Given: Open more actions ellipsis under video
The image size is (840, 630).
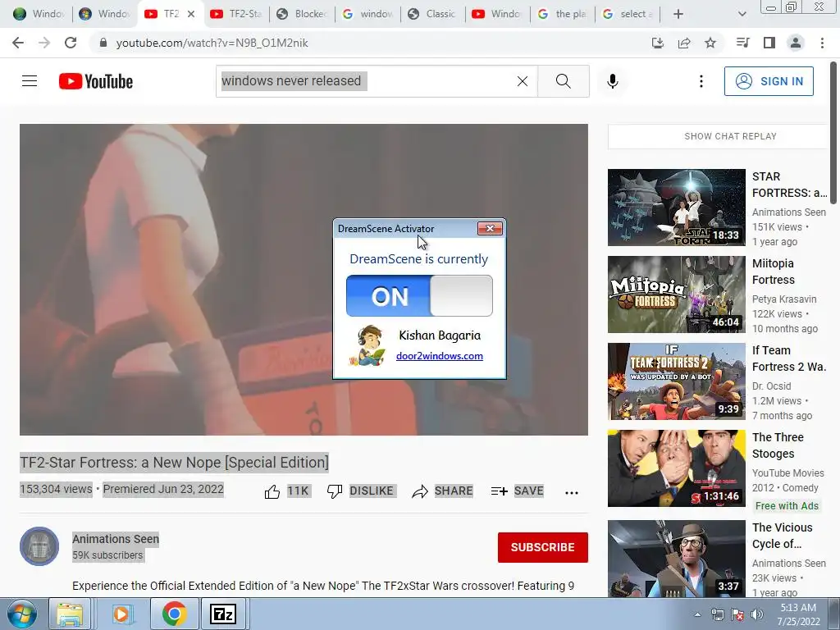Looking at the screenshot, I should (572, 492).
